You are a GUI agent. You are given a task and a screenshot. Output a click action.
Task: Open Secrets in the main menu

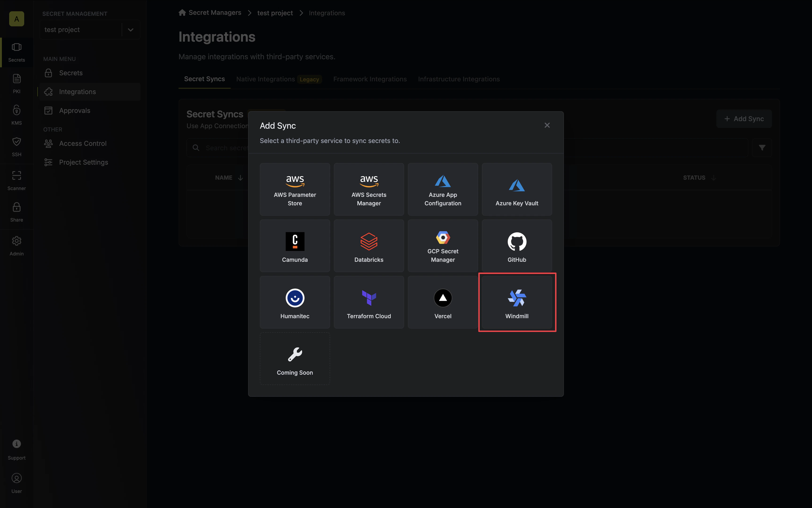click(90, 73)
